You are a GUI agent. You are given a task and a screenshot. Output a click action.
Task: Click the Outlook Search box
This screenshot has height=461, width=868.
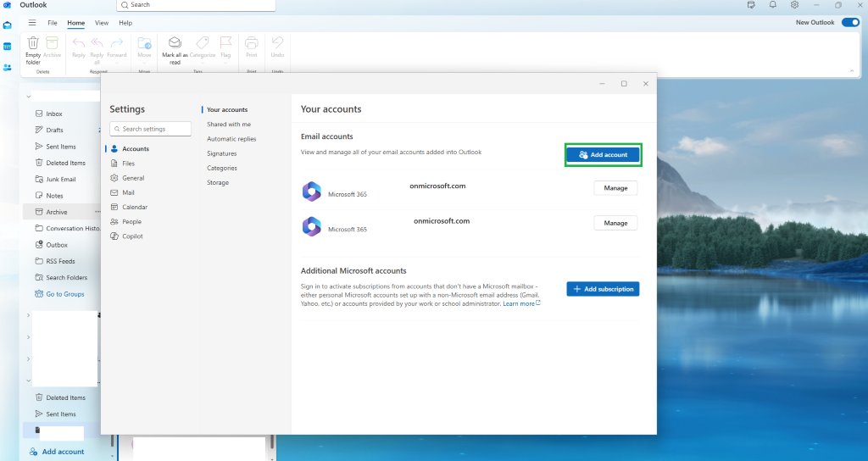tap(196, 5)
